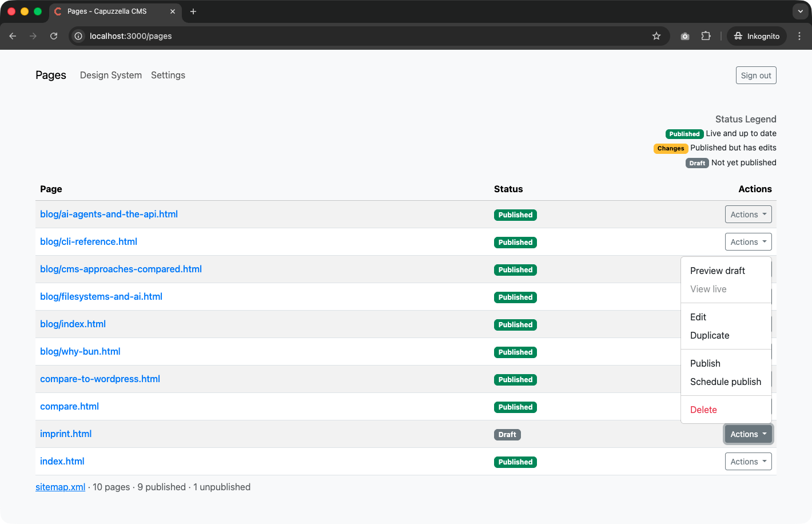Expand the browser chevron menu top right
The height and width of the screenshot is (524, 812).
click(799, 11)
